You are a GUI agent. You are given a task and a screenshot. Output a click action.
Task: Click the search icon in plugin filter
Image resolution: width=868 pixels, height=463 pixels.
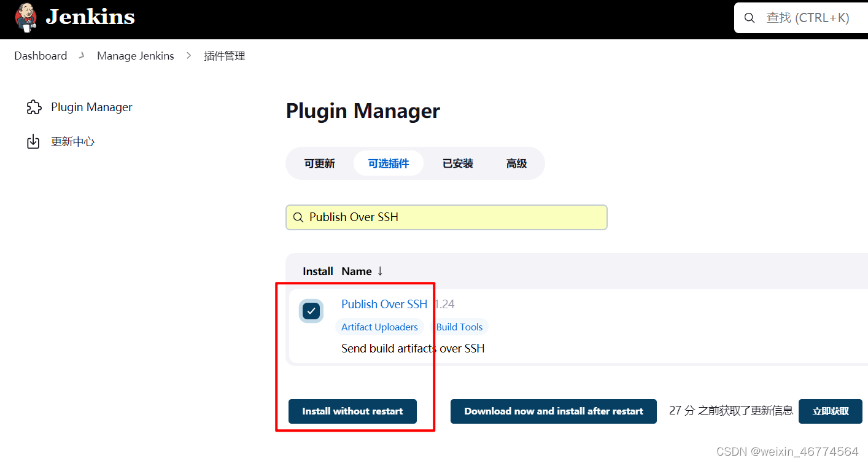pyautogui.click(x=298, y=217)
